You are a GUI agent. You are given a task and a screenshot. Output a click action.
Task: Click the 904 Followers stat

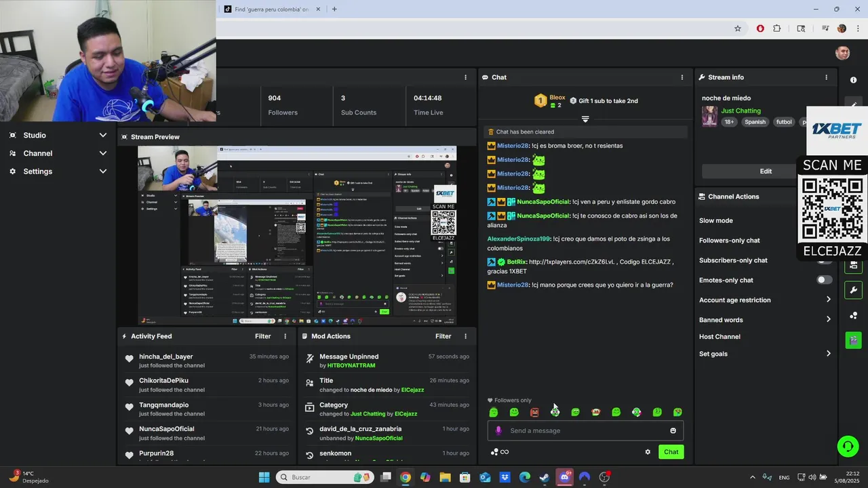[283, 105]
